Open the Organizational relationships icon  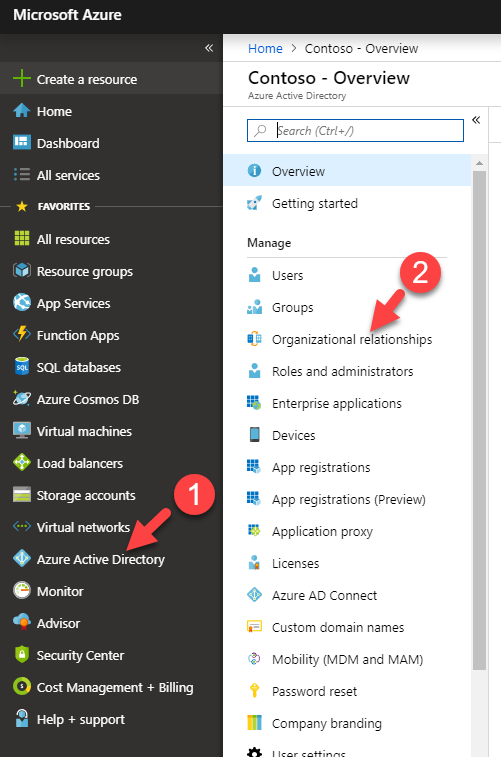pos(254,339)
